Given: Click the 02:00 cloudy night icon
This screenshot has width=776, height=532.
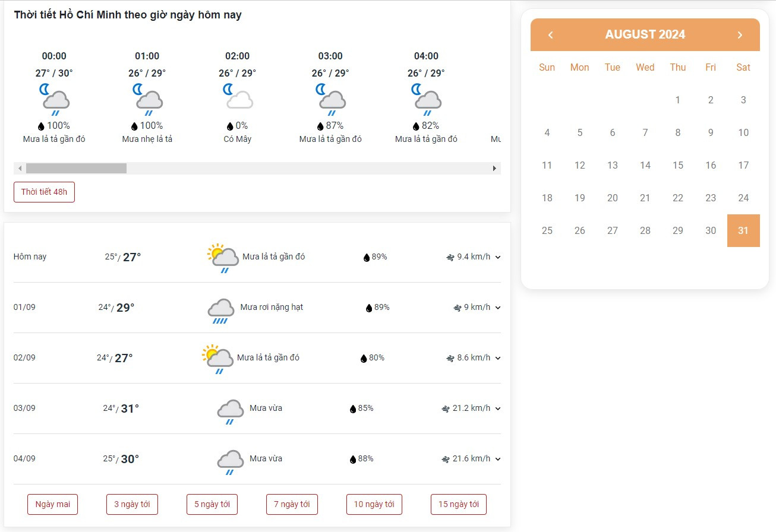Looking at the screenshot, I should [x=238, y=97].
